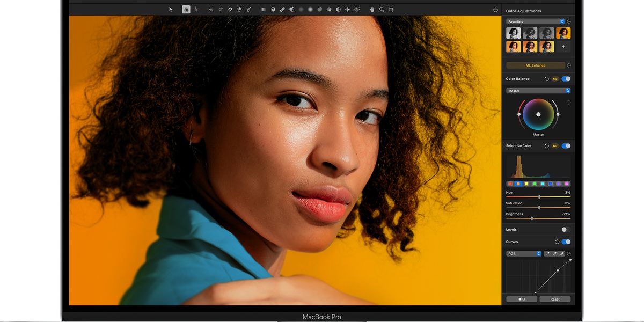Click the ML Enhance button
The image size is (644, 322).
[536, 65]
